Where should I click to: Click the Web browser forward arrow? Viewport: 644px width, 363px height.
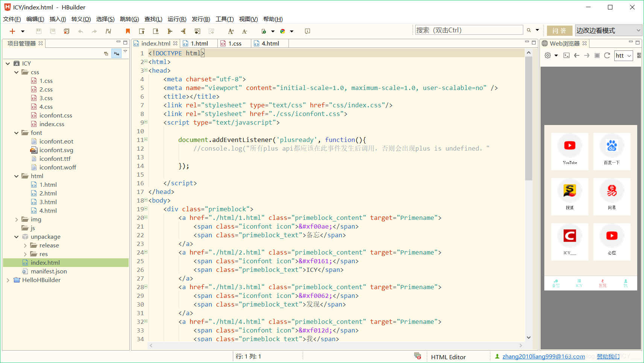587,55
